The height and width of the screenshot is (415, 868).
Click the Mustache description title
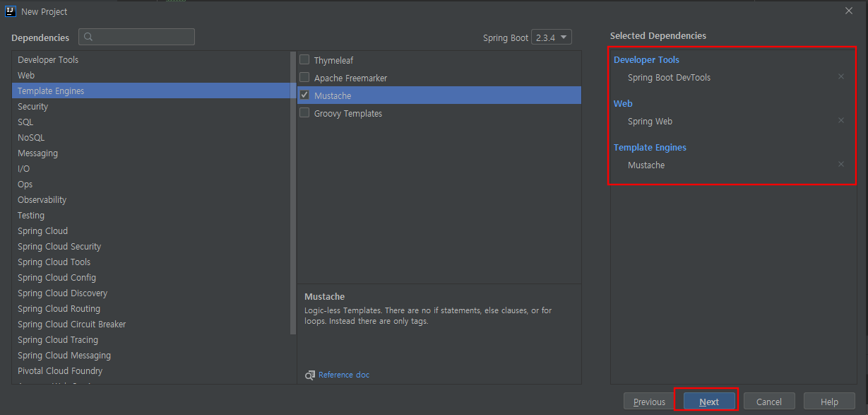click(x=324, y=296)
